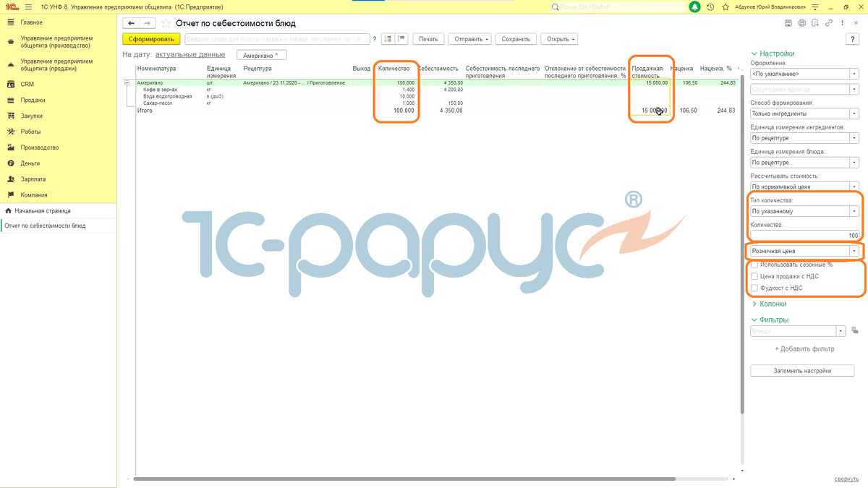Viewport: 868px width, 488px height.
Task: Click the printer icon in report header
Action: click(x=802, y=23)
